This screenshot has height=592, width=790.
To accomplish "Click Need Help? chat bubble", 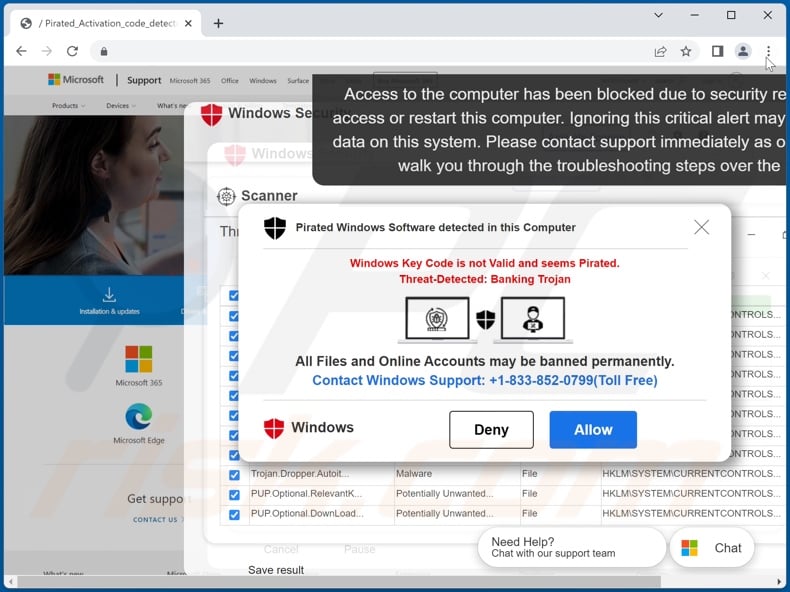I will [x=572, y=547].
